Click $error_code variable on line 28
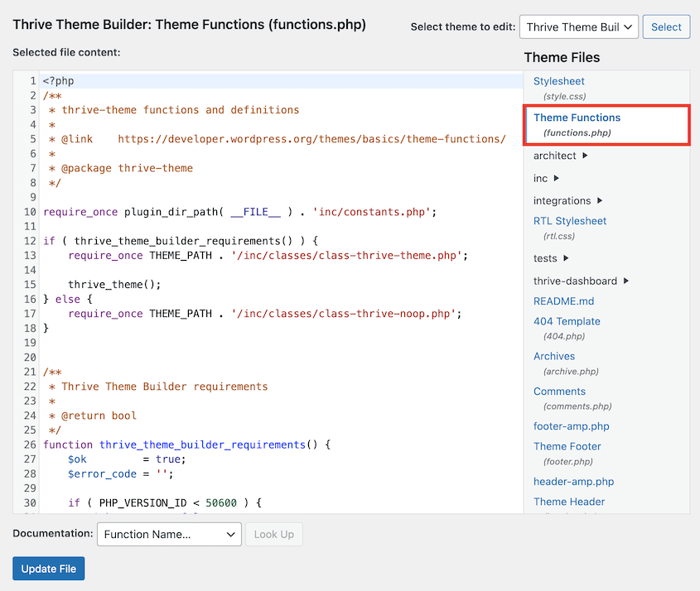 pyautogui.click(x=102, y=473)
